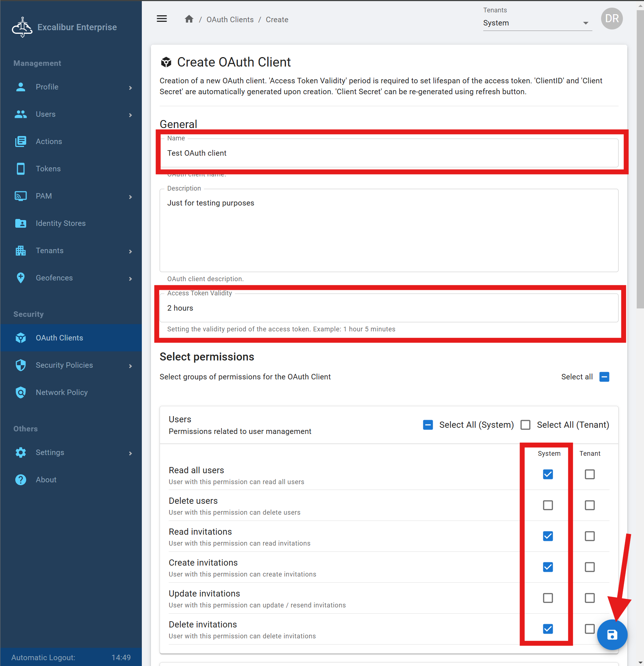The image size is (644, 666).
Task: Expand the Security Policies submenu arrow
Action: tap(131, 366)
